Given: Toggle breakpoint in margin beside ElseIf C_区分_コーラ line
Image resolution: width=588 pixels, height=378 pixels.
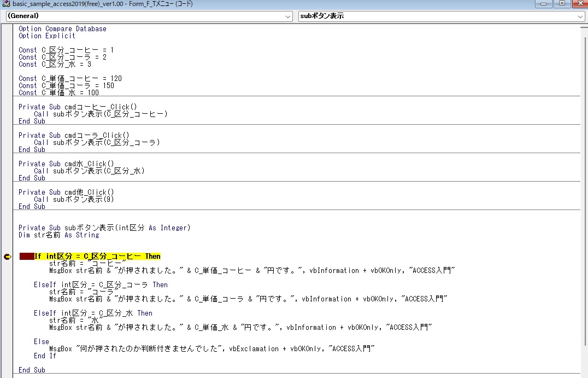Looking at the screenshot, I should click(x=7, y=285).
